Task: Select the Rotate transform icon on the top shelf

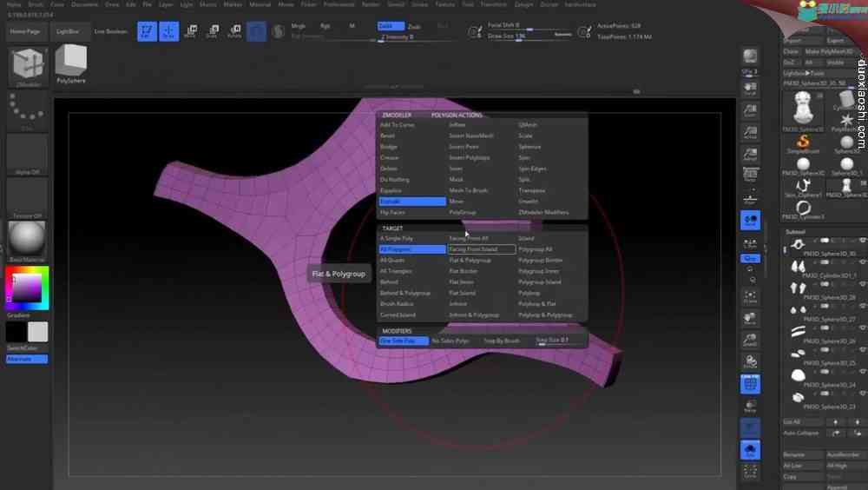Action: tap(234, 31)
